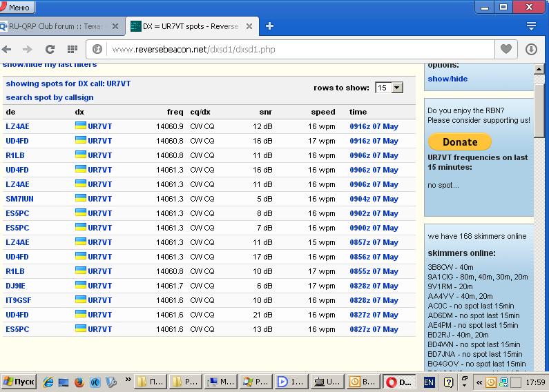This screenshot has width=549, height=392.
Task: Close the DX = UR7VT spots tab
Action: pos(249,26)
